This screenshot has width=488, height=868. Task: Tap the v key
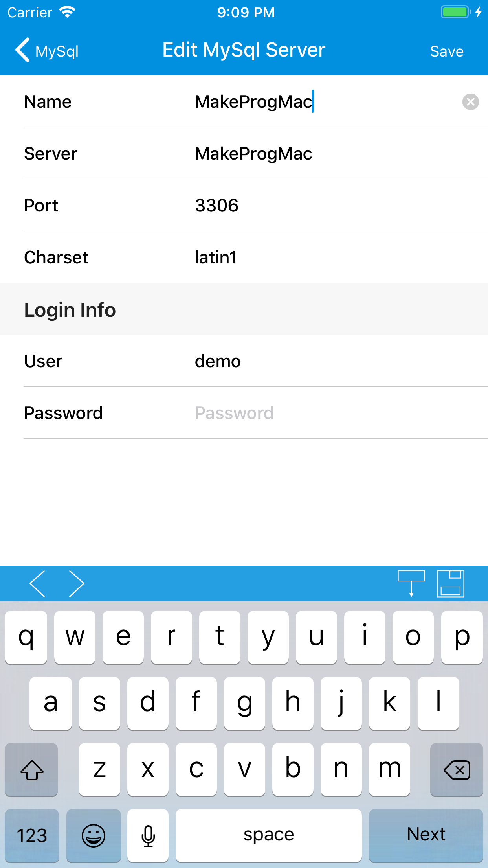click(244, 769)
